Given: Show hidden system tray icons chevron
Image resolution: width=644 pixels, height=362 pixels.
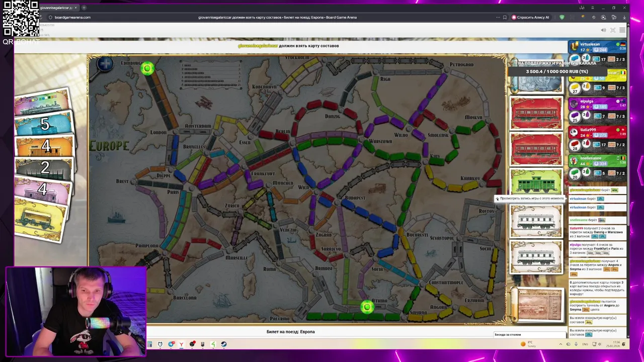Looking at the screenshot, I should (x=560, y=344).
